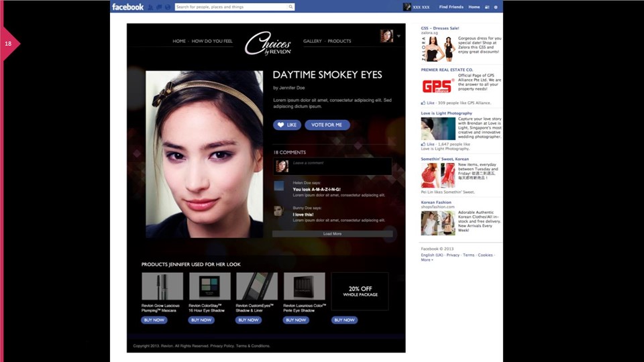
Task: Click the '18 COMMENTS' heading
Action: coord(290,152)
